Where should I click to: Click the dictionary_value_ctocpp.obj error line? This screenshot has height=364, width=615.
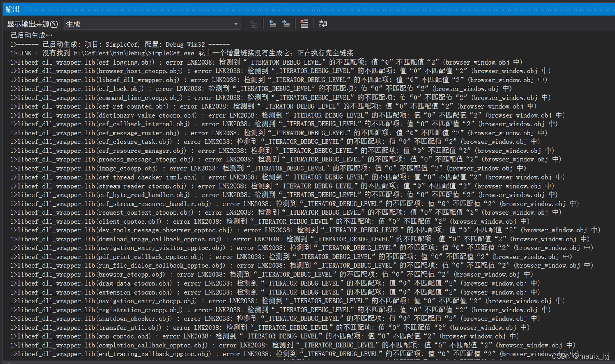pos(288,115)
